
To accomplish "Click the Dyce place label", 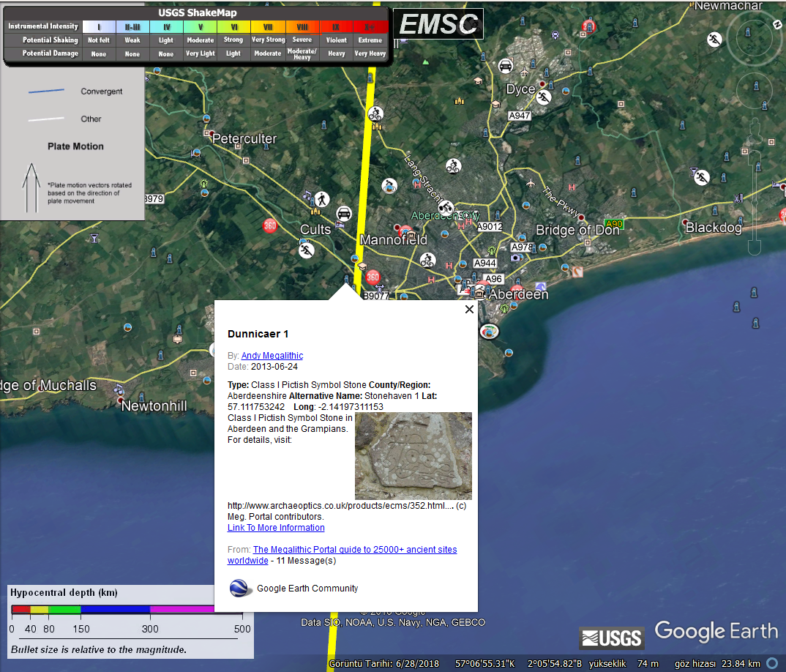I will 520,89.
